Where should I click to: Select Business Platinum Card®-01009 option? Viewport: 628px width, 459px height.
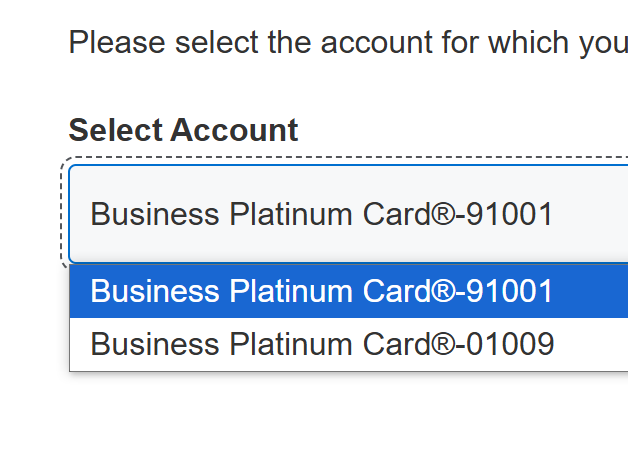click(322, 344)
